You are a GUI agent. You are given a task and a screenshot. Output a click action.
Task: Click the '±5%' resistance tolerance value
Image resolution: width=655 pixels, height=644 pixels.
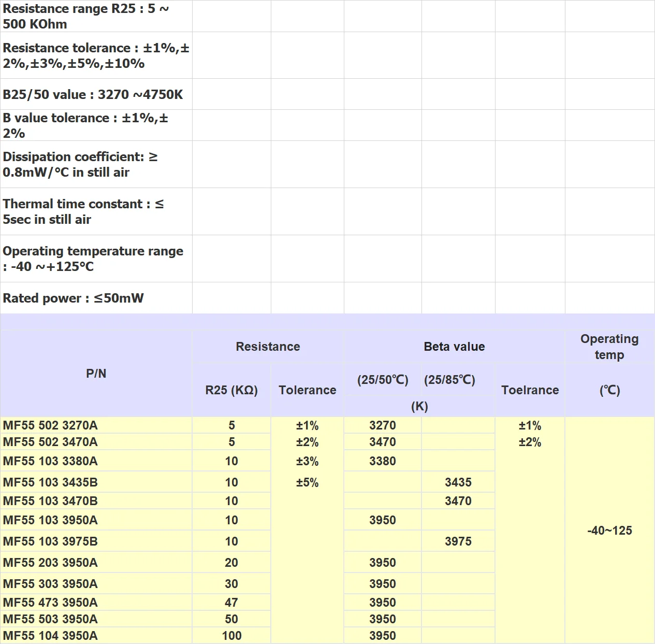point(307,482)
